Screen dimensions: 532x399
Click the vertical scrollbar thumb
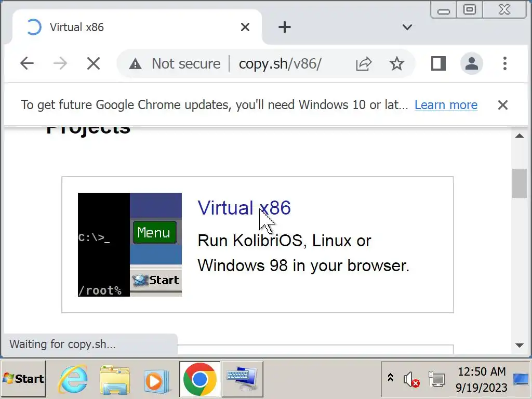tap(520, 183)
